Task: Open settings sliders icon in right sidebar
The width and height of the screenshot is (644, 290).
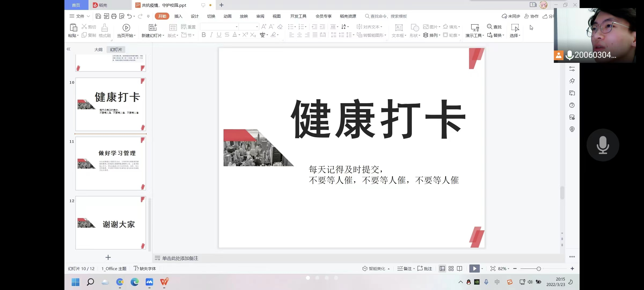Action: [572, 69]
